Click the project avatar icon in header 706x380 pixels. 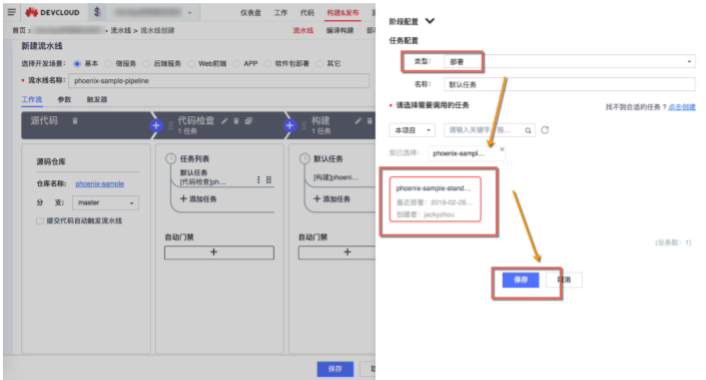(x=97, y=12)
